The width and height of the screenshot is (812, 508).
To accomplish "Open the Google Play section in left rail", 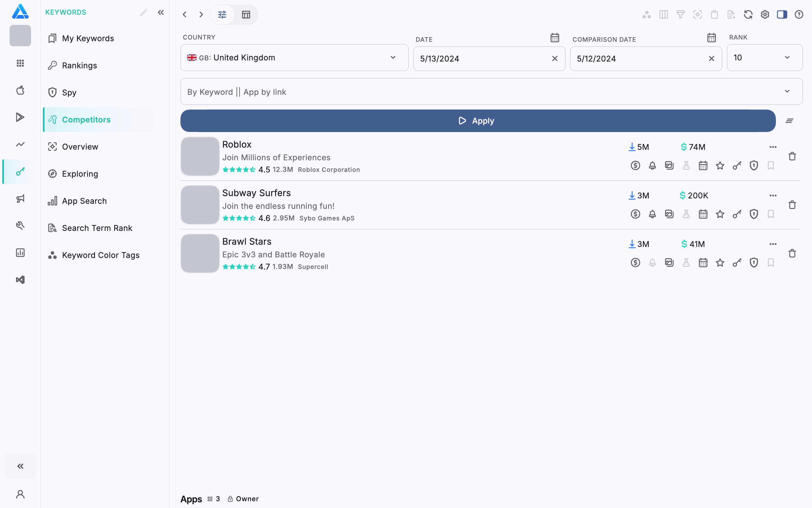I will point(20,117).
